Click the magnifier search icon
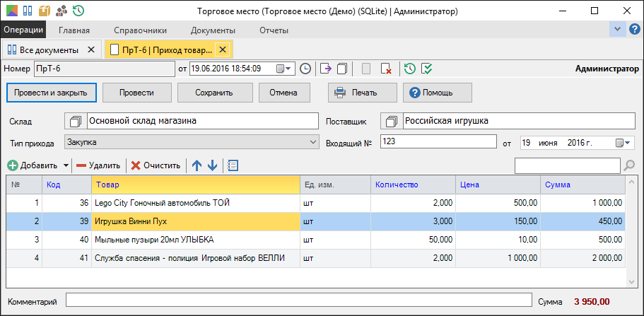 [629, 165]
